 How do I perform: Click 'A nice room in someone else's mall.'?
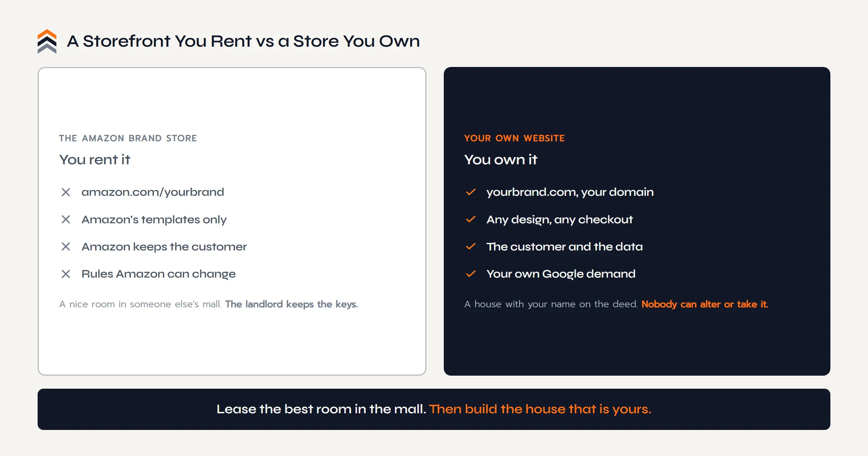(140, 304)
